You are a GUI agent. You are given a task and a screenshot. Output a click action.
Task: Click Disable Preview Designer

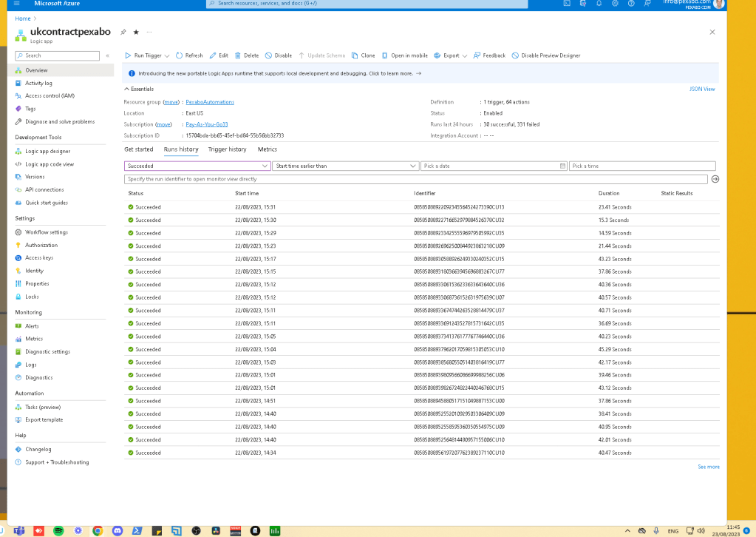[x=546, y=55]
